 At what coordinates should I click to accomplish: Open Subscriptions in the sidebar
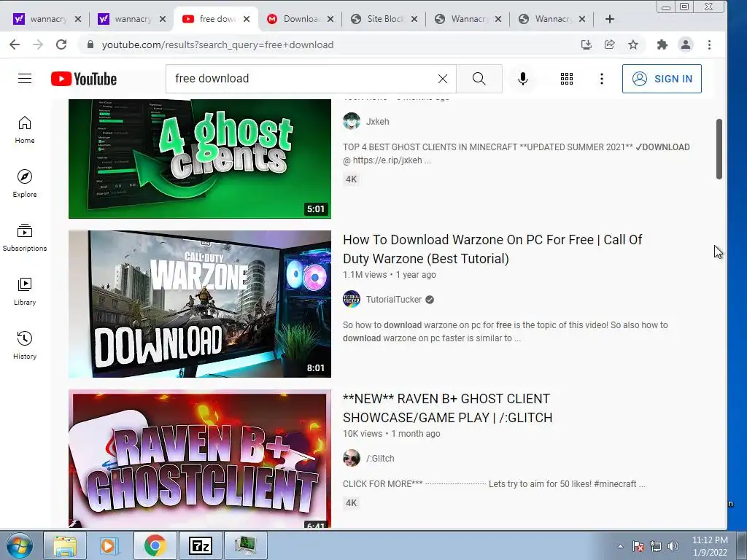tap(25, 237)
